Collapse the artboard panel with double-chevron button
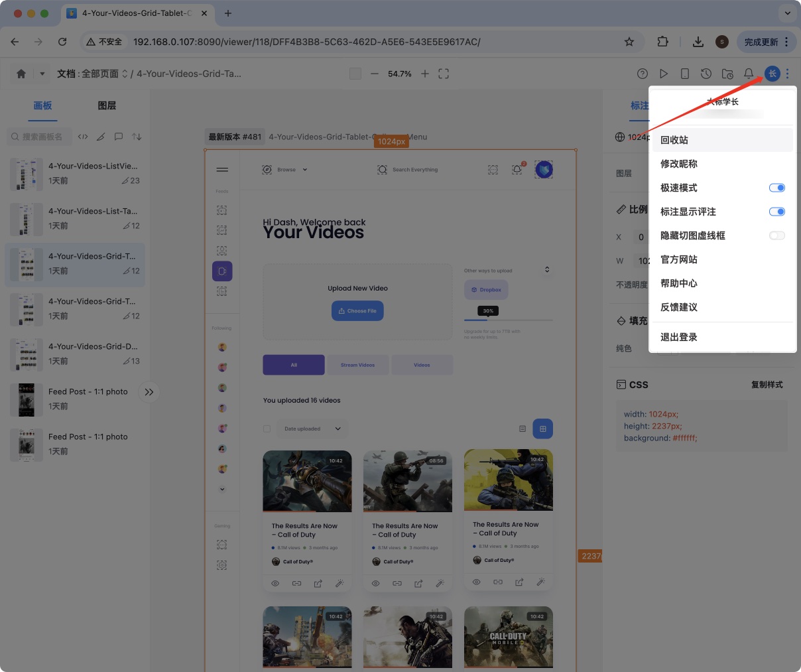This screenshot has height=672, width=801. coord(149,392)
